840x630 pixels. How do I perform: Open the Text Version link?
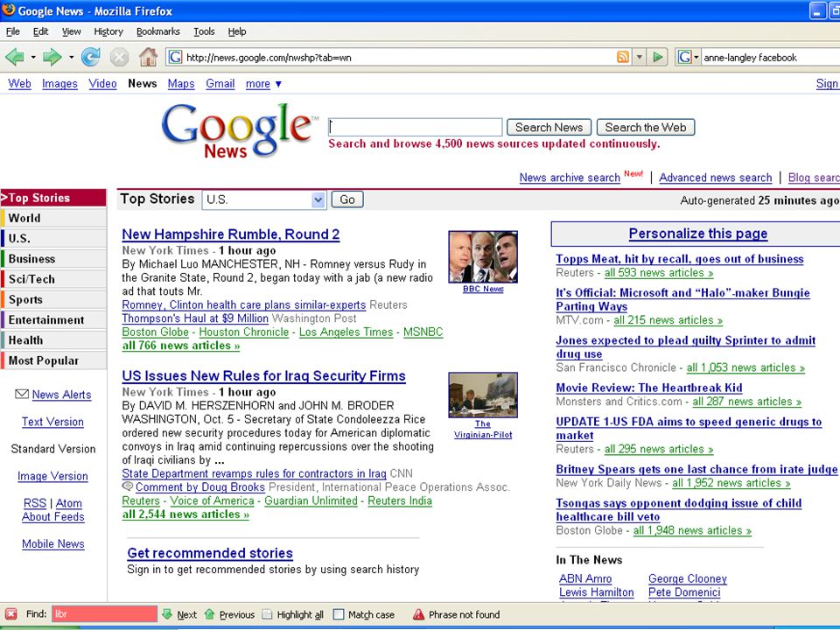[52, 422]
